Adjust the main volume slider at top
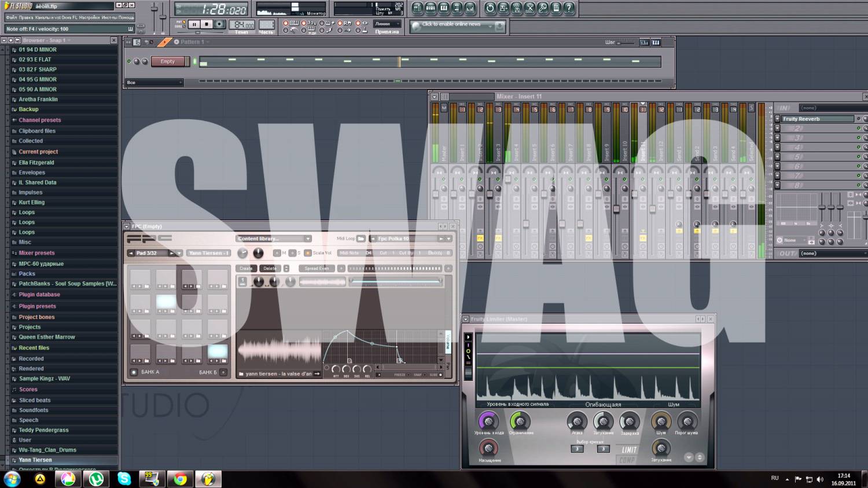Screen dimensions: 868x488 (155, 9)
